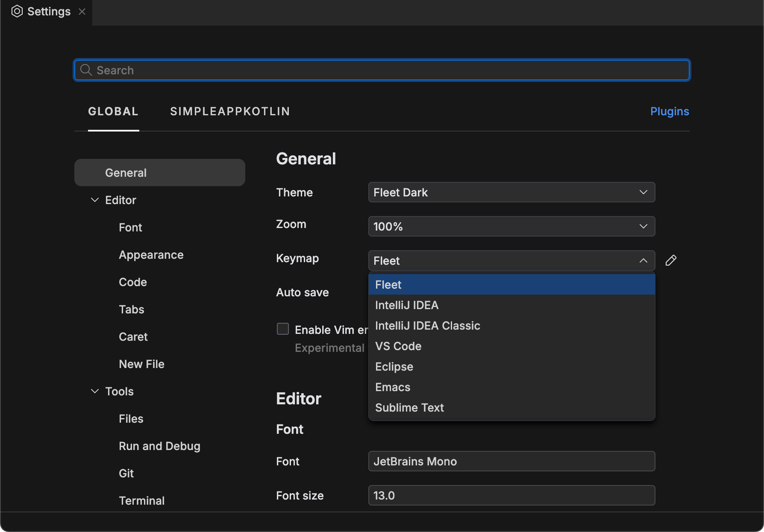Collapse the open Keymap dropdown
The height and width of the screenshot is (532, 764).
click(643, 260)
